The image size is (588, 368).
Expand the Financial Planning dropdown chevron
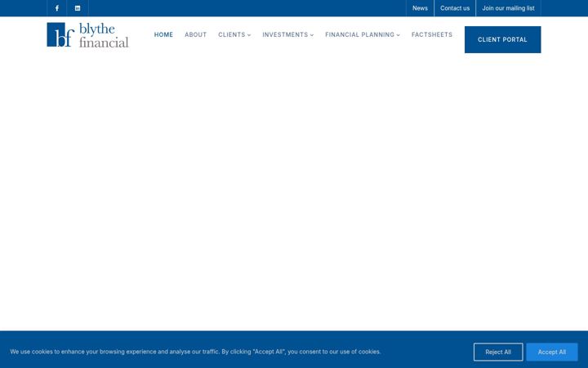(x=398, y=35)
